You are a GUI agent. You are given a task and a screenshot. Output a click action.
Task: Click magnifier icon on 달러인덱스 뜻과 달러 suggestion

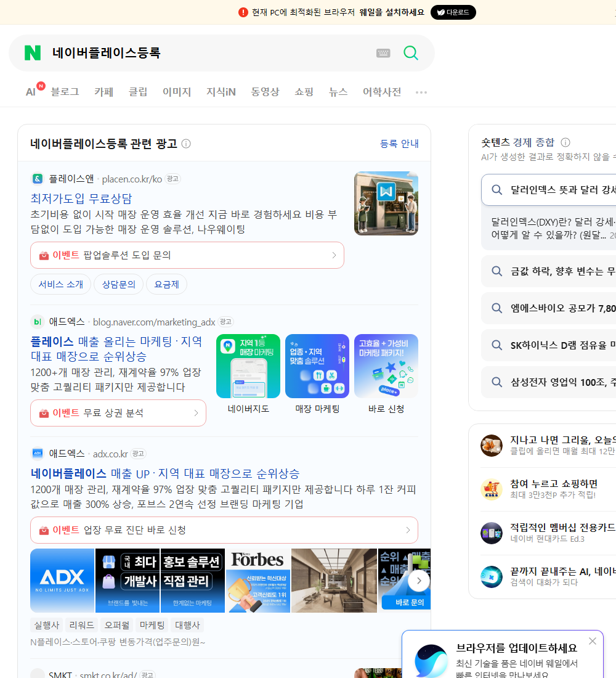(497, 190)
